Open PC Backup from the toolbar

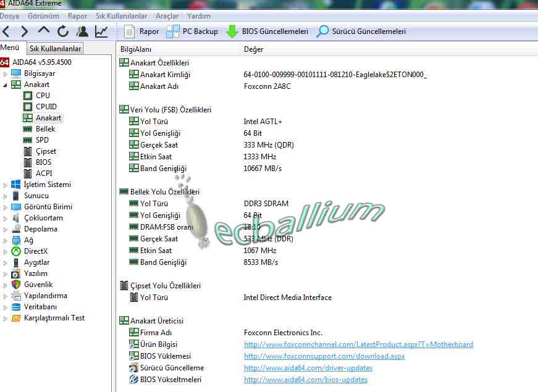(192, 31)
